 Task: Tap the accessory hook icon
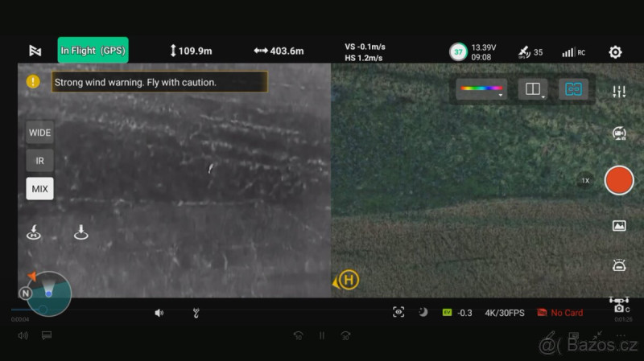196,313
